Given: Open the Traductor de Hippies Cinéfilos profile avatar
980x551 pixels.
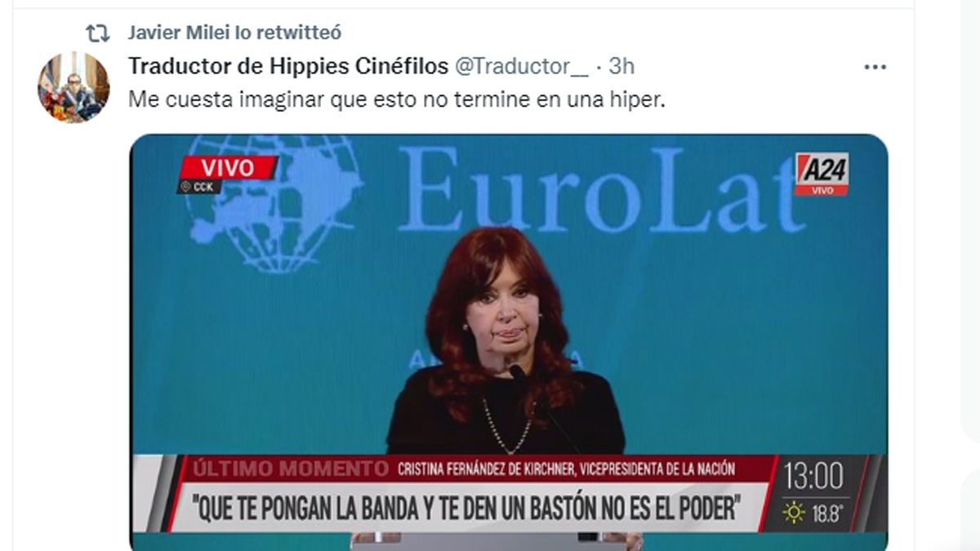Looking at the screenshot, I should [73, 87].
